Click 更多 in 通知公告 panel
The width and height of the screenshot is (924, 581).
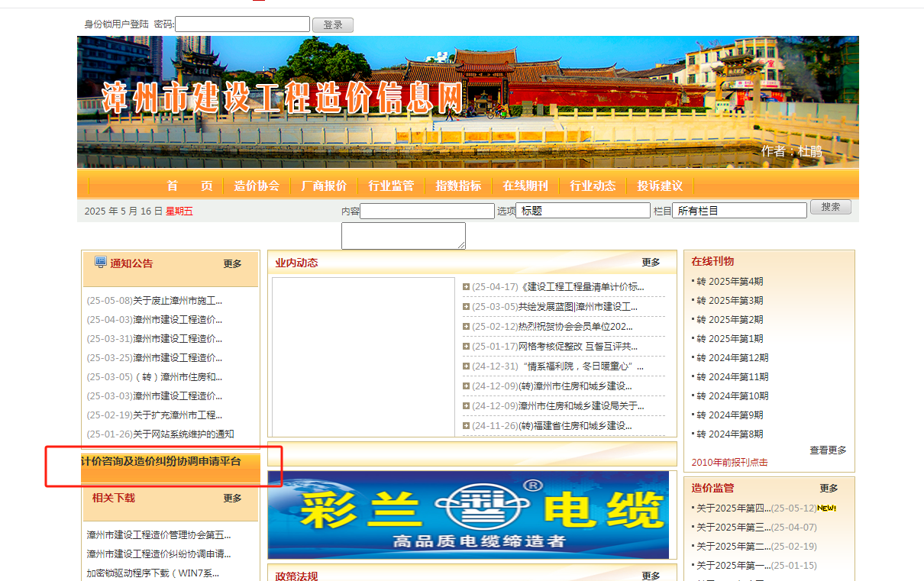[232, 264]
